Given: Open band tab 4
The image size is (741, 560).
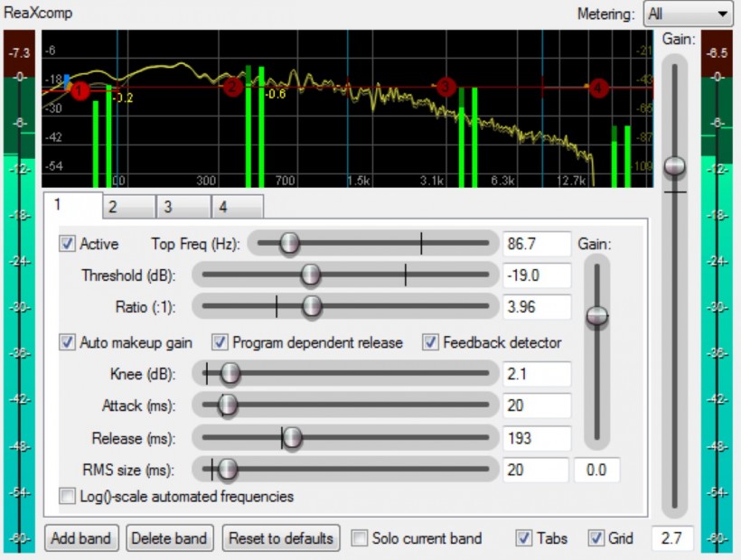Looking at the screenshot, I should click(237, 207).
